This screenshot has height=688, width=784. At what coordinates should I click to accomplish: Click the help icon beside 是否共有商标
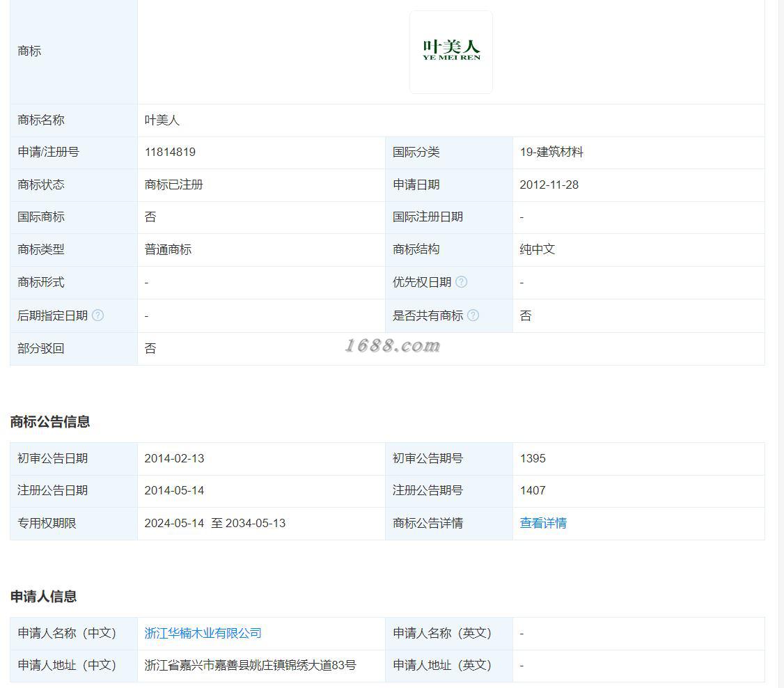(473, 315)
